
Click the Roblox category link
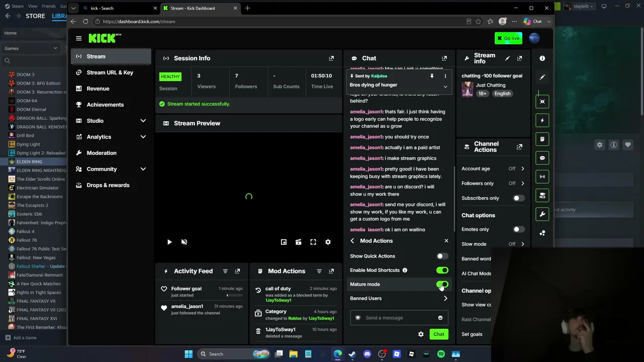click(x=295, y=318)
